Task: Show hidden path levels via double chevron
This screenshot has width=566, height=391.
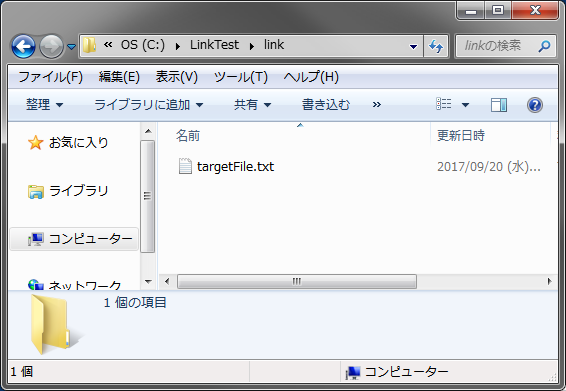Action: click(x=108, y=44)
